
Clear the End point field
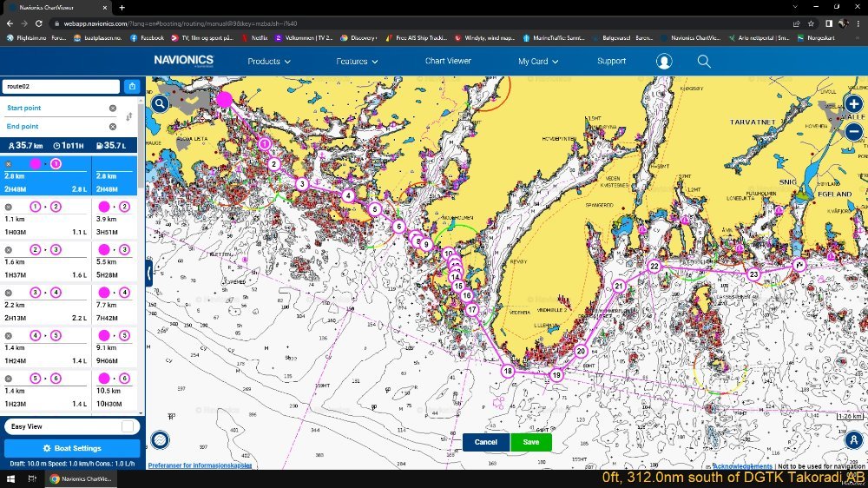tap(113, 127)
